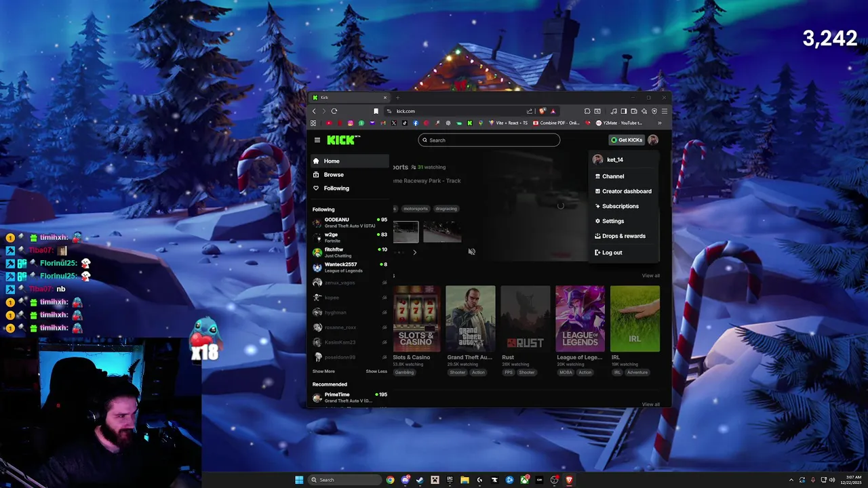
Task: Open PrimeTime's recommended channel
Action: (x=349, y=397)
